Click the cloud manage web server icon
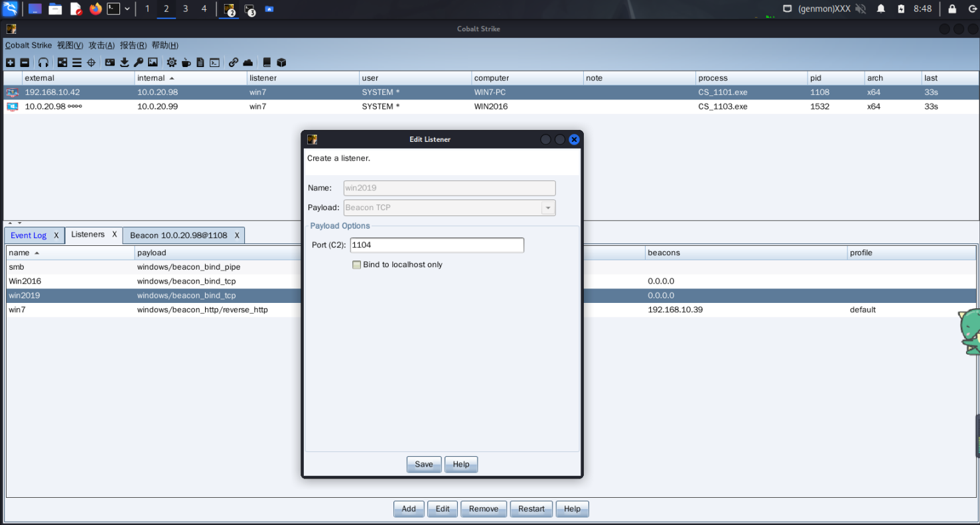The image size is (980, 525). pyautogui.click(x=247, y=62)
